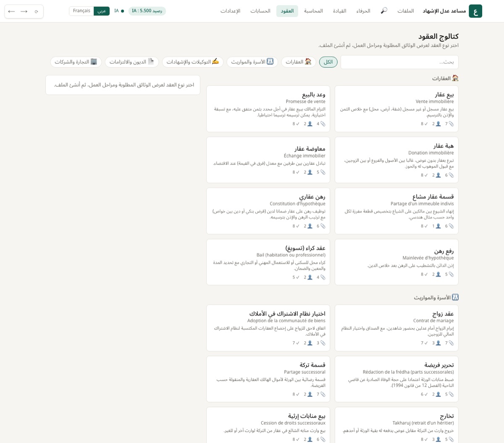This screenshot has height=443, width=504.
Task: Filter contracts by العقارات chip
Action: (299, 62)
